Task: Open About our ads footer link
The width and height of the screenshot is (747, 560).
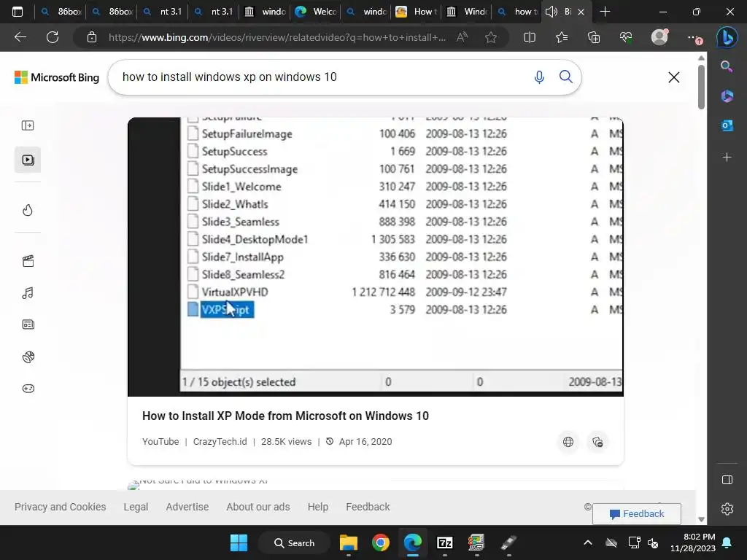Action: 258,507
